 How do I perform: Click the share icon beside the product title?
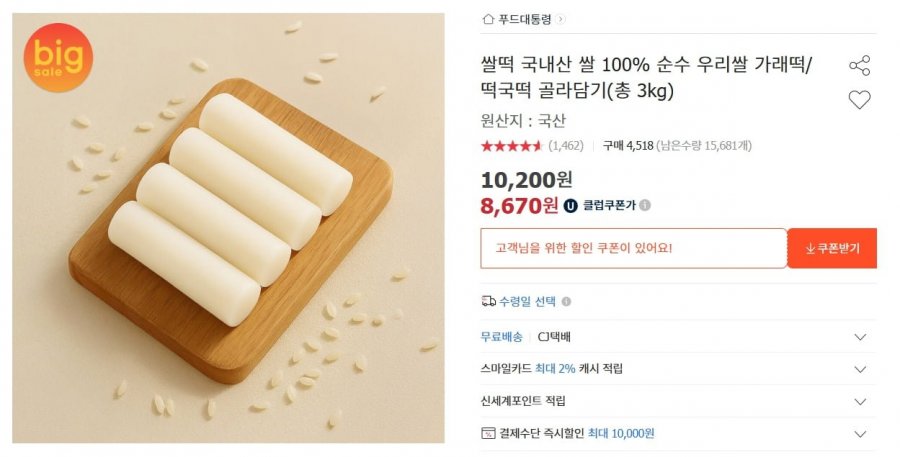(x=859, y=66)
